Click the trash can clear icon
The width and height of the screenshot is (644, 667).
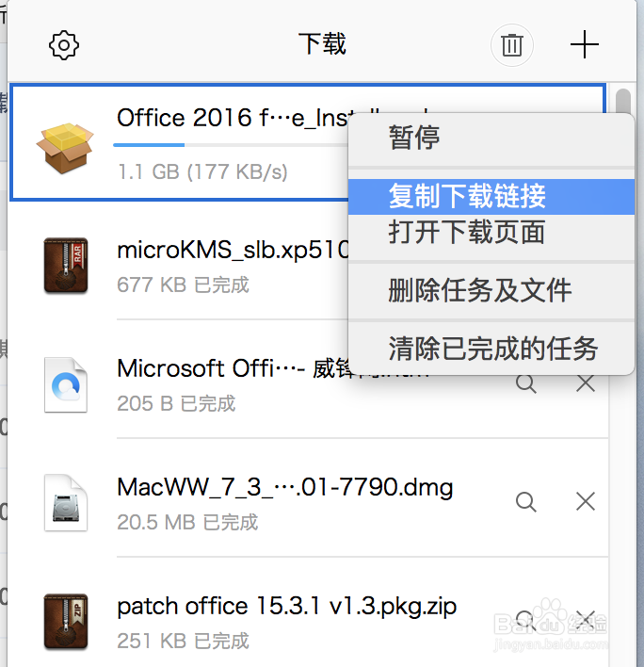512,45
